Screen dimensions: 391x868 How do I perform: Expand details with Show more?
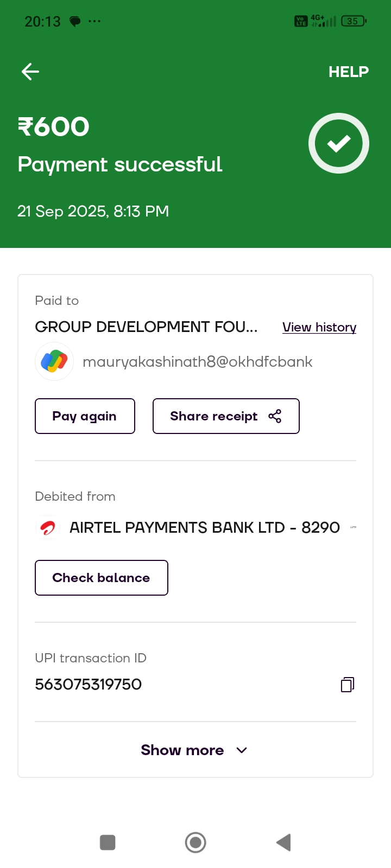point(182,750)
